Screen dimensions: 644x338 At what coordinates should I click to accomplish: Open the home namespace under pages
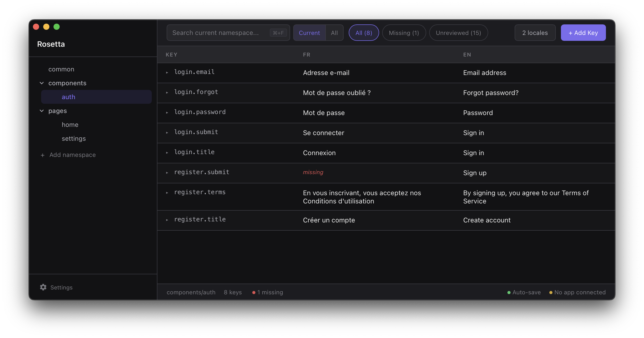[x=70, y=125]
